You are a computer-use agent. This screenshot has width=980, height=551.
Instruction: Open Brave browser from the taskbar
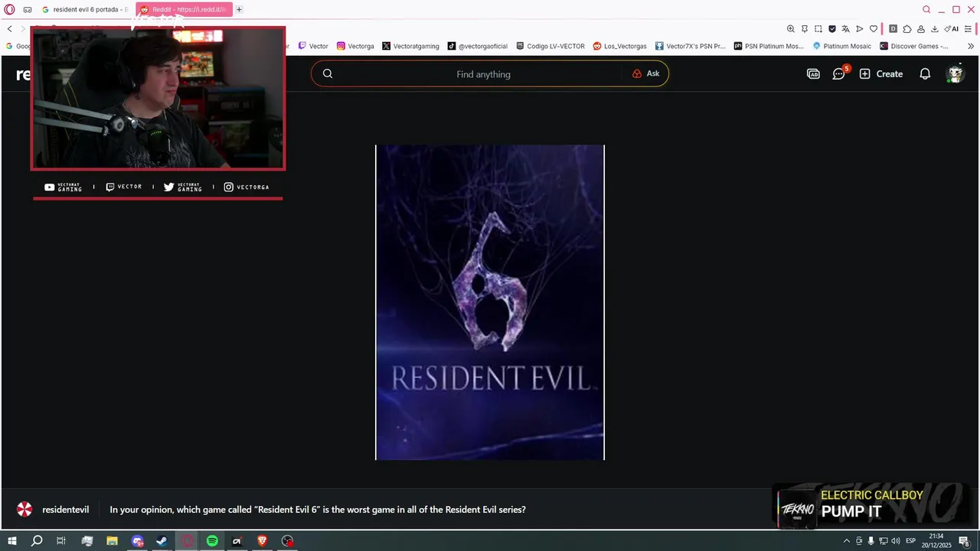(262, 541)
